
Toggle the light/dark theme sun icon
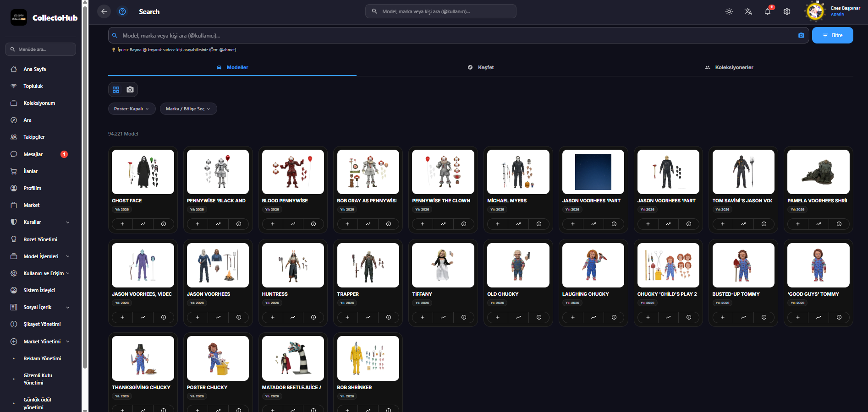(729, 11)
